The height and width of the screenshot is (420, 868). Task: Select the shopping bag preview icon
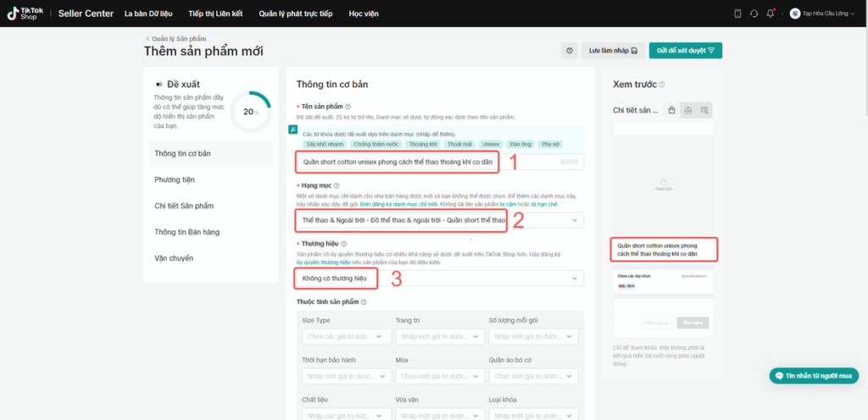tap(671, 110)
